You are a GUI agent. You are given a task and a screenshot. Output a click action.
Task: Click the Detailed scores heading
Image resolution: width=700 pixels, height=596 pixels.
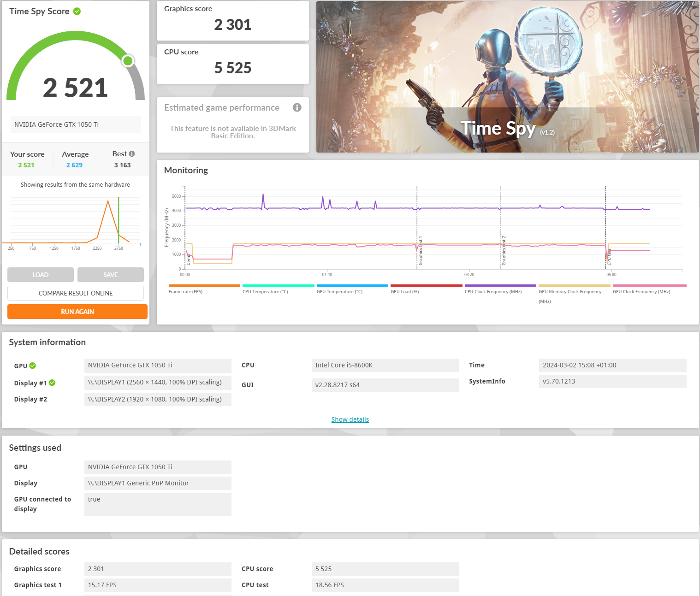click(x=39, y=552)
